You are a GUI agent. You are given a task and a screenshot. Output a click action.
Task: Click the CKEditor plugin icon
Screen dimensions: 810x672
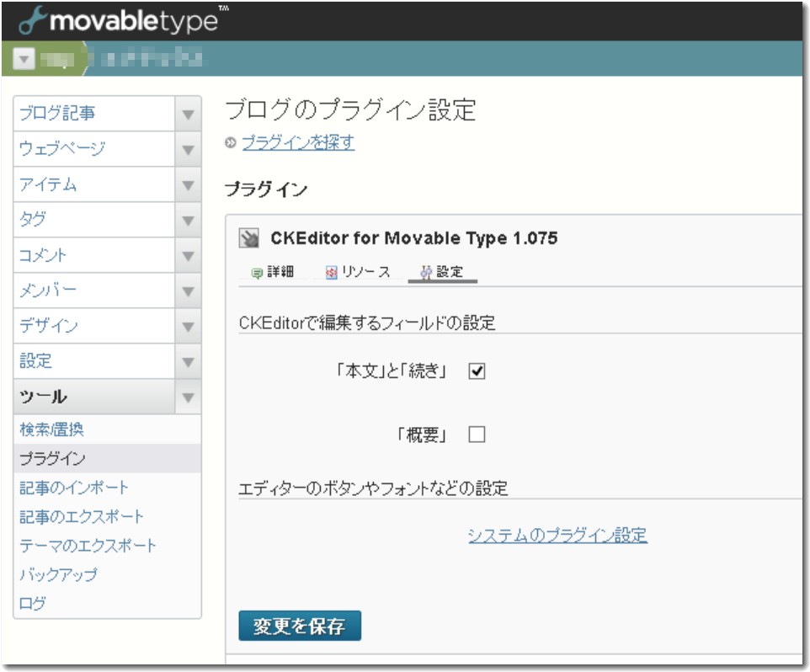(x=249, y=238)
